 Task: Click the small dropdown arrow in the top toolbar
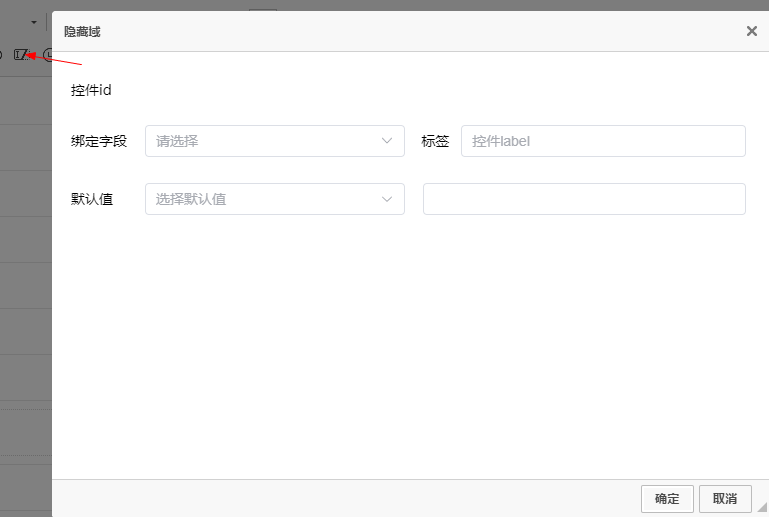(34, 22)
